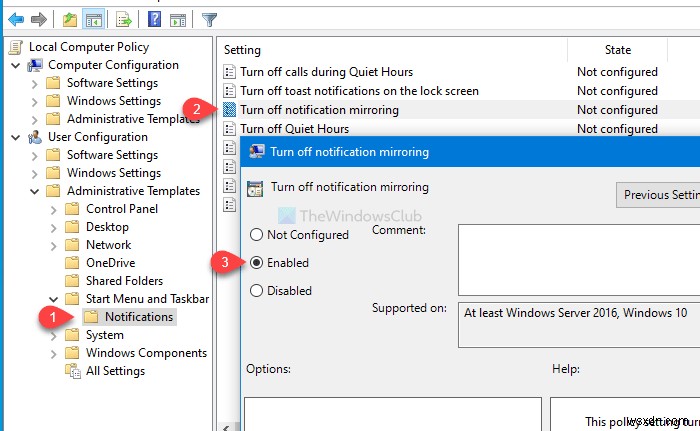Select Turn off calls during Quiet Hours
The image size is (700, 431).
point(326,72)
